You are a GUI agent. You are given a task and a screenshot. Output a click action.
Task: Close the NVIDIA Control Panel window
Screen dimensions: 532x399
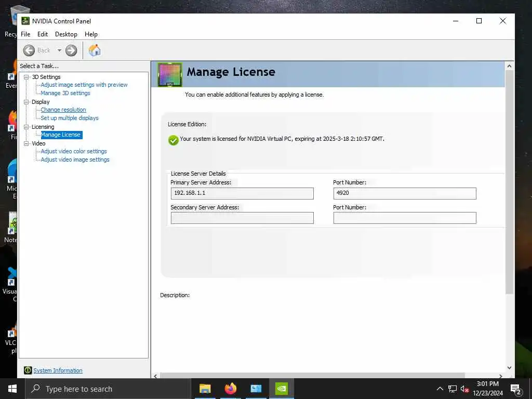click(x=503, y=21)
